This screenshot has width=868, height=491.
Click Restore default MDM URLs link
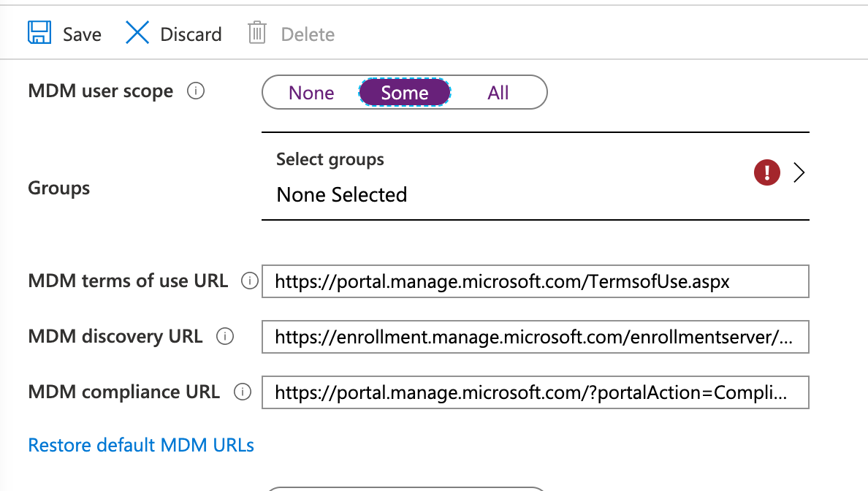[141, 445]
